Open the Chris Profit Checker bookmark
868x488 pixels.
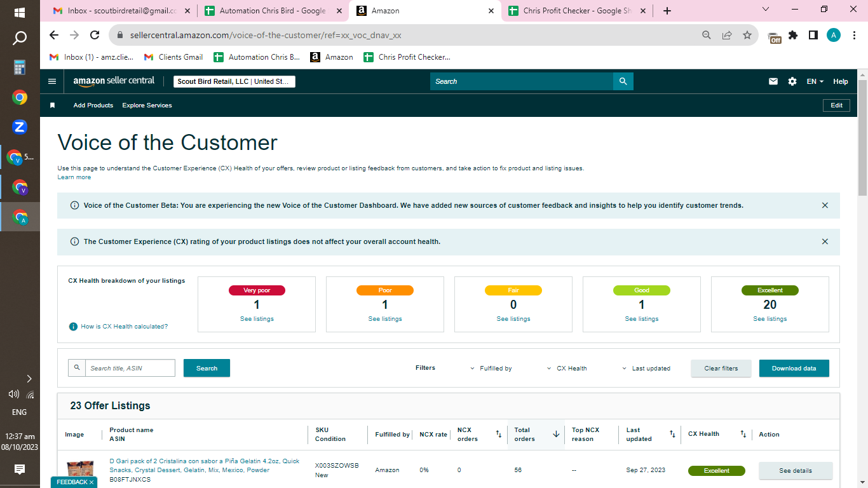407,57
